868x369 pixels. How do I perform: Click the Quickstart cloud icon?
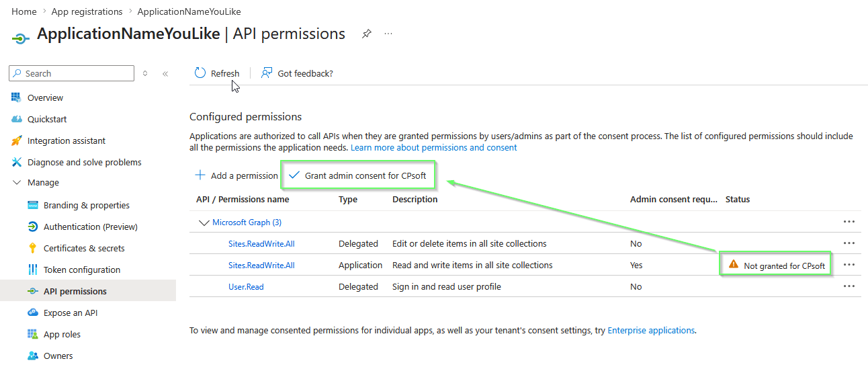17,119
